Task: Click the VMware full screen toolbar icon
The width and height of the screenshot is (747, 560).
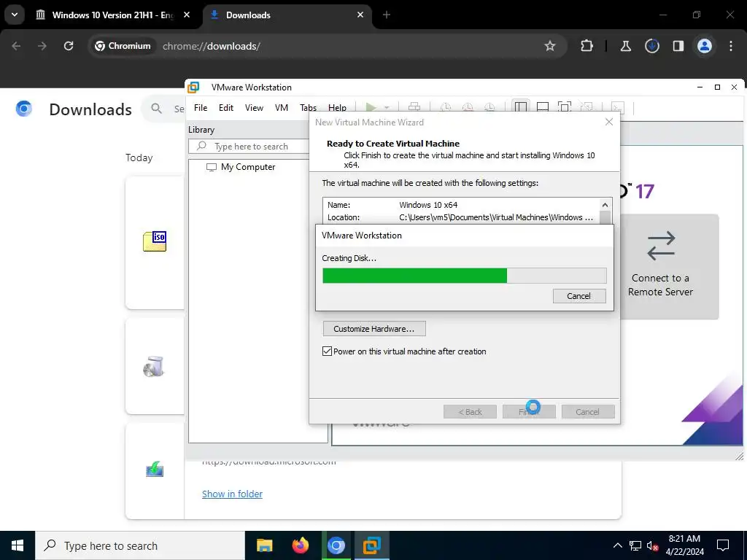Action: [565, 107]
